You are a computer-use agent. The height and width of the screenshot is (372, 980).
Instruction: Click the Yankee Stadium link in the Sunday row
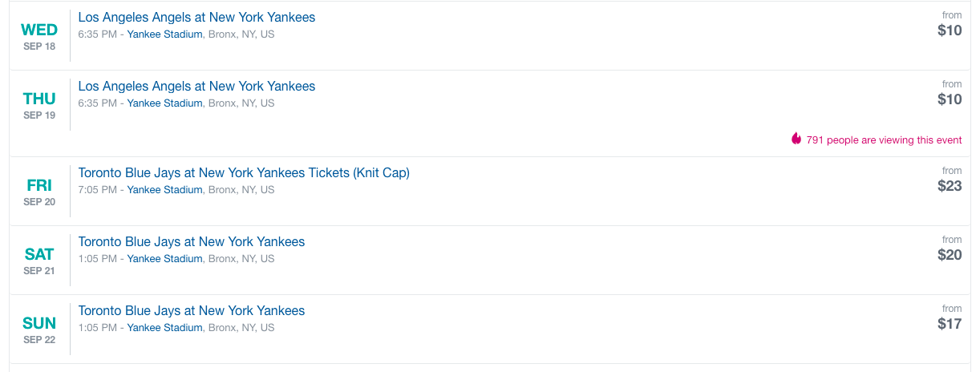[164, 328]
